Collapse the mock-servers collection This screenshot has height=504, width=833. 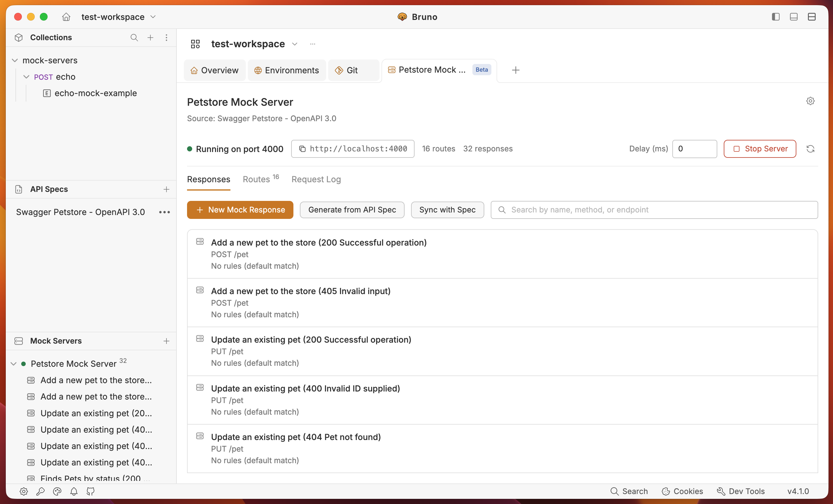15,60
